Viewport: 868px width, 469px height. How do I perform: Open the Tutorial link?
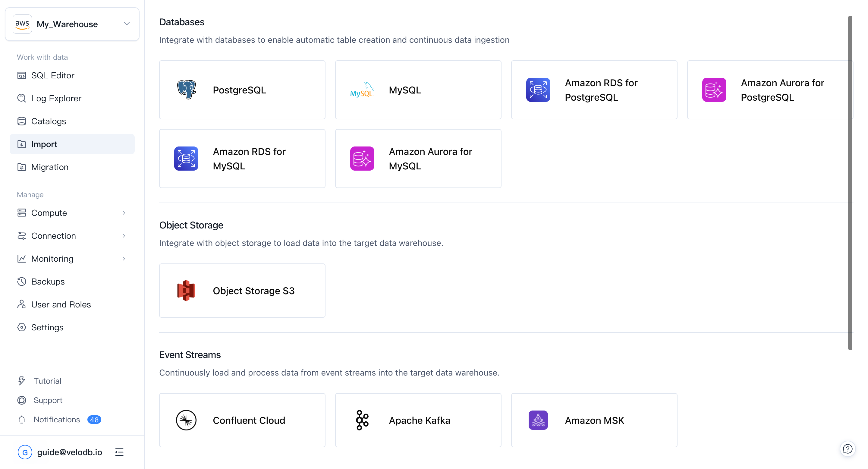(47, 381)
